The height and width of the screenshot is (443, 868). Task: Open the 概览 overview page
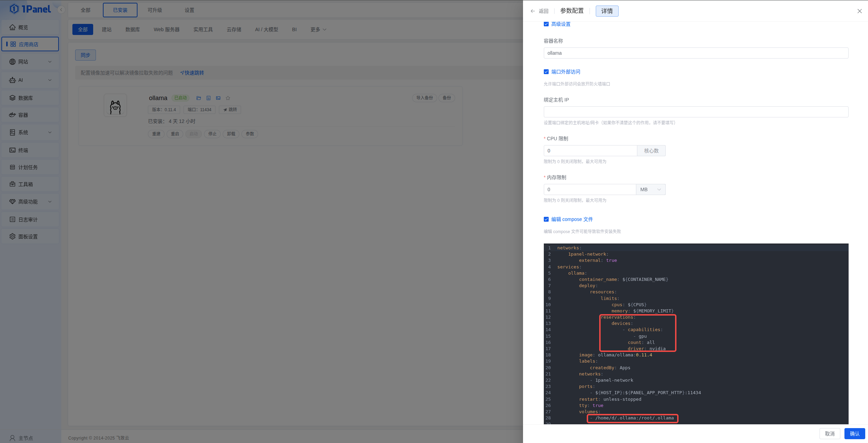pyautogui.click(x=30, y=27)
